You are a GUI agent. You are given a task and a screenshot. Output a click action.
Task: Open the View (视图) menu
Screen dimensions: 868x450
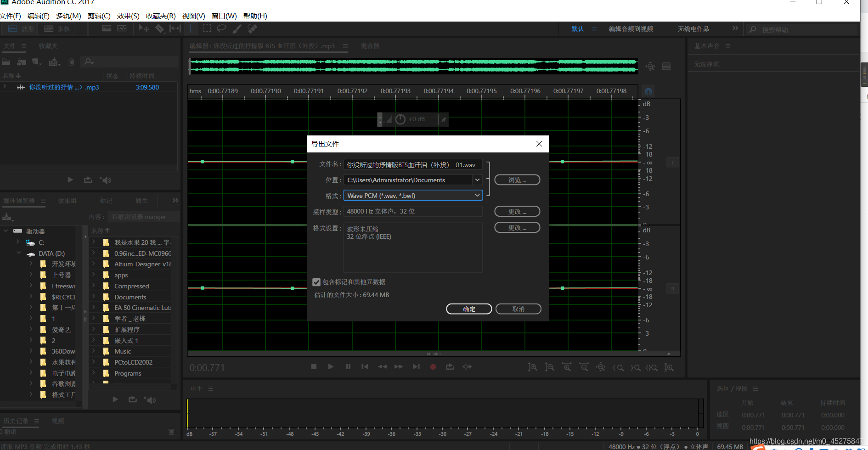(x=193, y=16)
